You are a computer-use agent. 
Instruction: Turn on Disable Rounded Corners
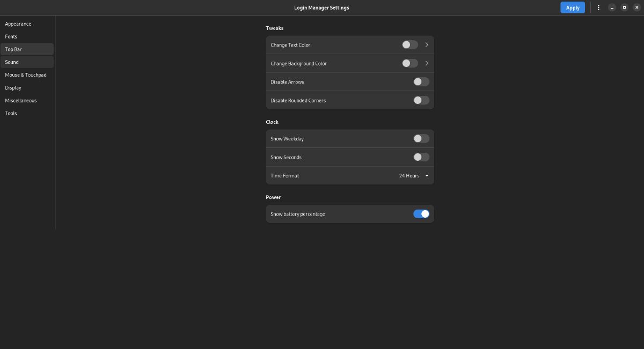pyautogui.click(x=421, y=100)
